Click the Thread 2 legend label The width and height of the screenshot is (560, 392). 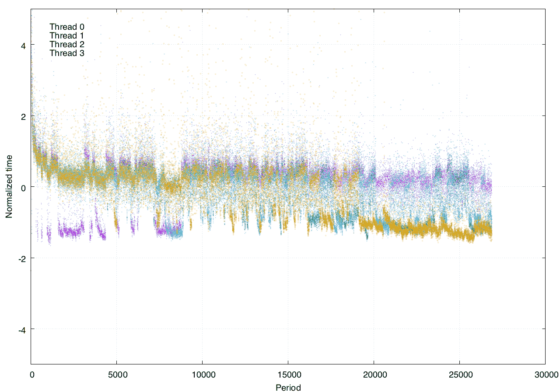67,45
